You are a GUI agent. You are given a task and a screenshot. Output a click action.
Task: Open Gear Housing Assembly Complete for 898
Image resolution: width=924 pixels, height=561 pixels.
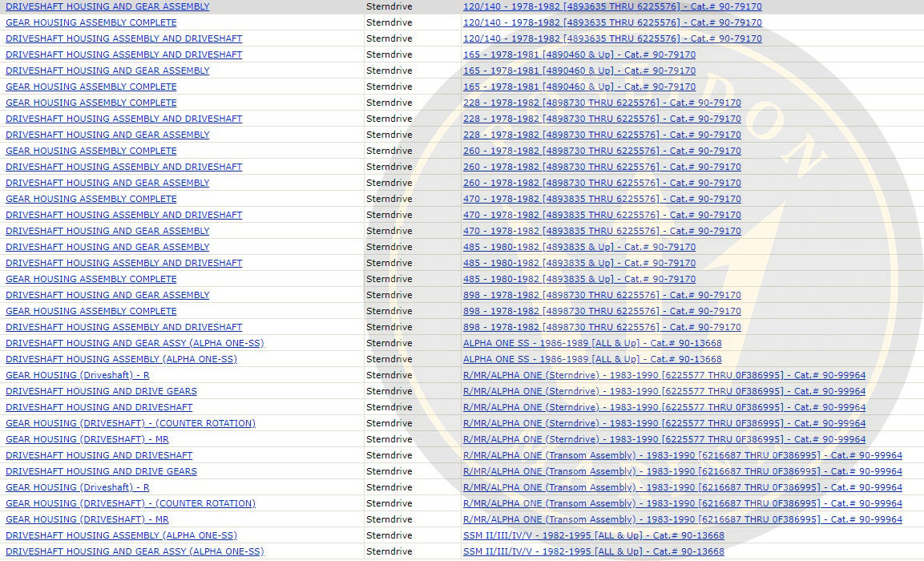(x=91, y=311)
